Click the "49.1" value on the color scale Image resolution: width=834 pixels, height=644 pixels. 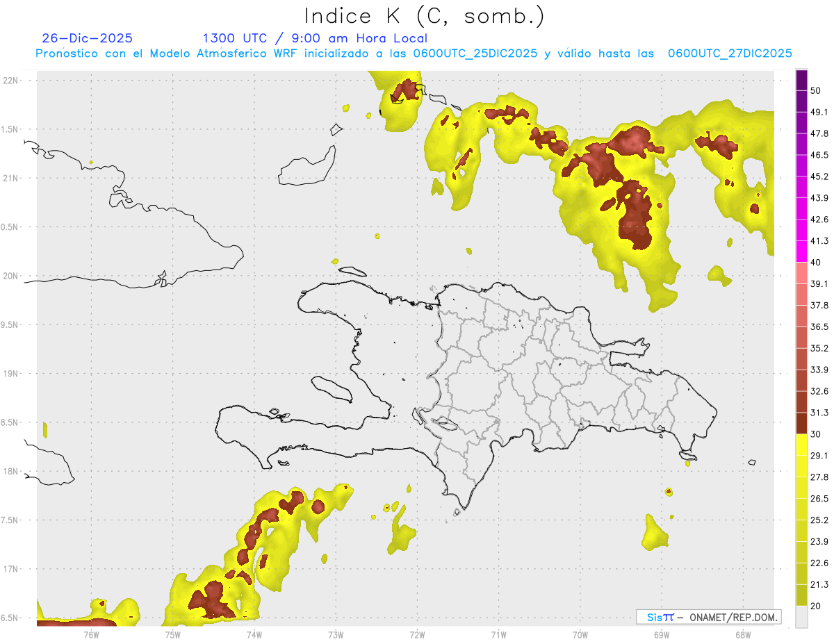point(819,112)
